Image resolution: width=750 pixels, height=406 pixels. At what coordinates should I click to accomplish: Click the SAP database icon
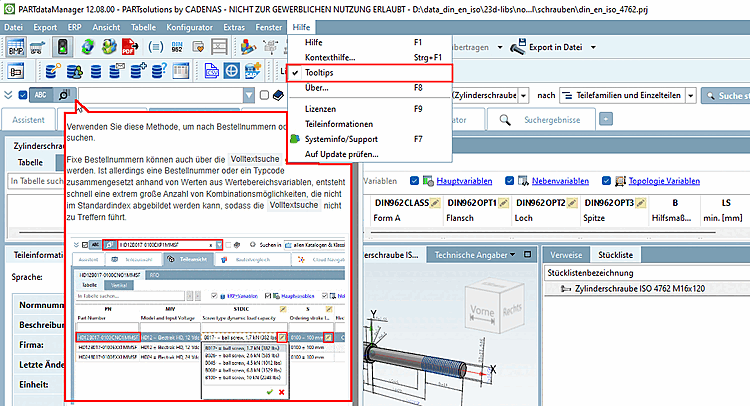click(253, 71)
